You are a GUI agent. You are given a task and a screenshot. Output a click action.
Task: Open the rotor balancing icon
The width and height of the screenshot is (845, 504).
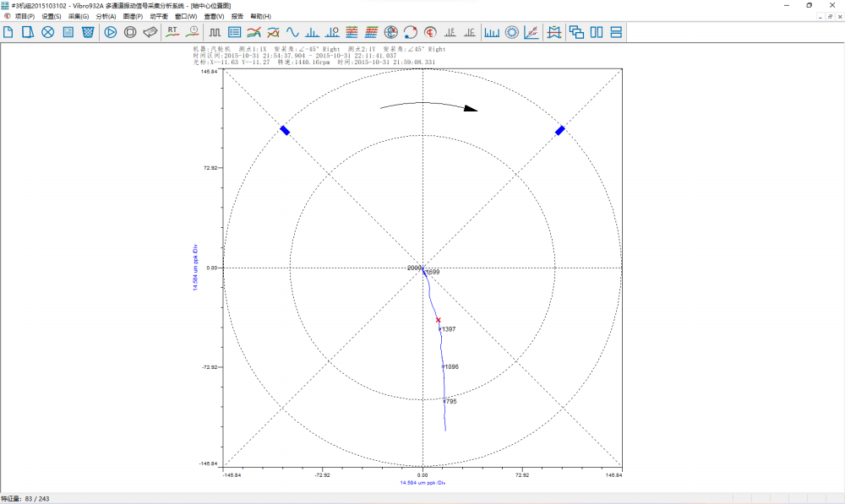pyautogui.click(x=554, y=32)
